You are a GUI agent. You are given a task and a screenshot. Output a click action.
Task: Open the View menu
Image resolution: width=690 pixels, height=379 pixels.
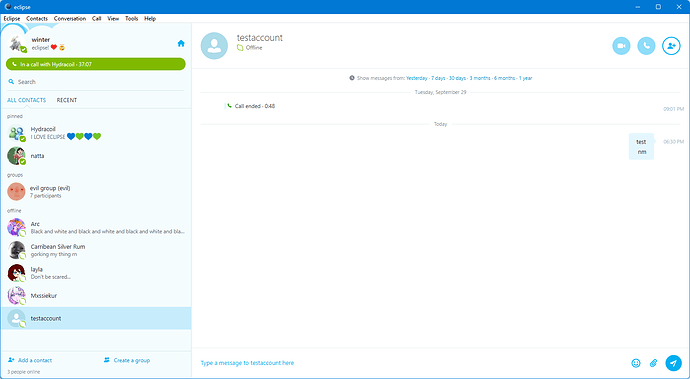(x=113, y=18)
